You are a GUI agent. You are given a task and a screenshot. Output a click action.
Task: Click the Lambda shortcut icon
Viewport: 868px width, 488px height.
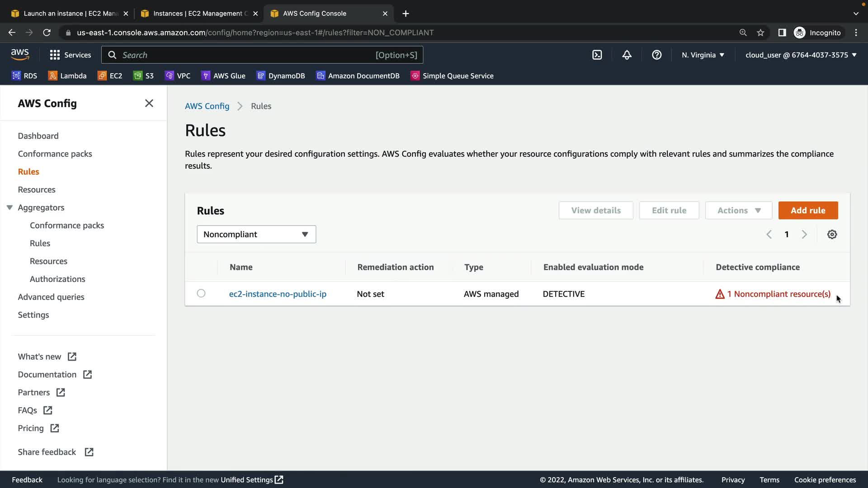(53, 76)
